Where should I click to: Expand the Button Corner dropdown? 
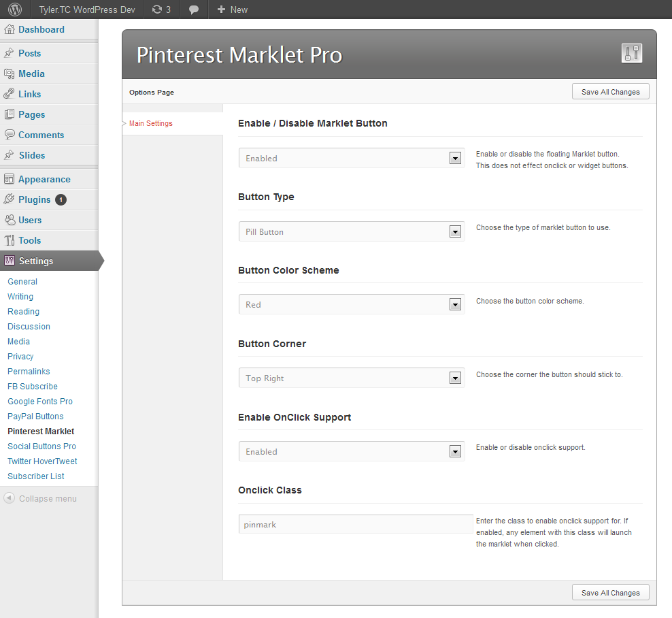click(x=352, y=378)
